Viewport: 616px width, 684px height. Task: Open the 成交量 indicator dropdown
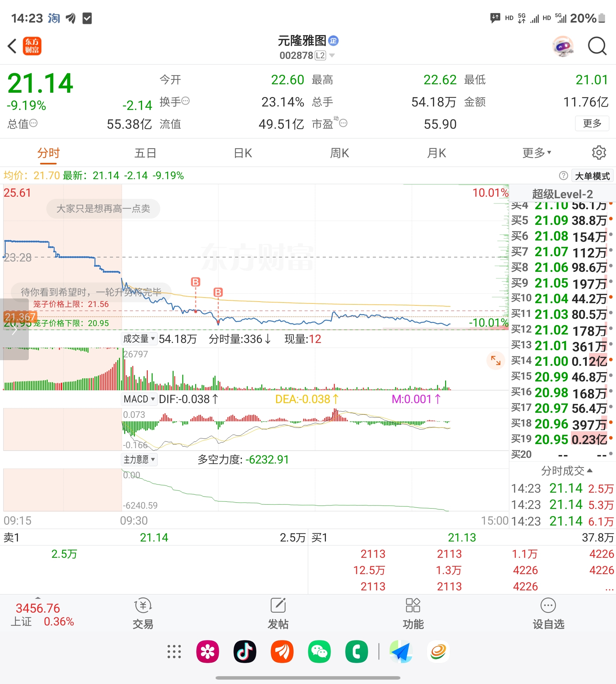point(139,339)
